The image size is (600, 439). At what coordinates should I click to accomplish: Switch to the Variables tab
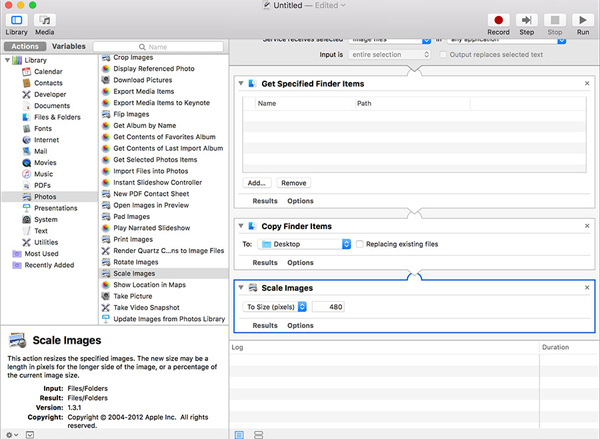[x=68, y=46]
